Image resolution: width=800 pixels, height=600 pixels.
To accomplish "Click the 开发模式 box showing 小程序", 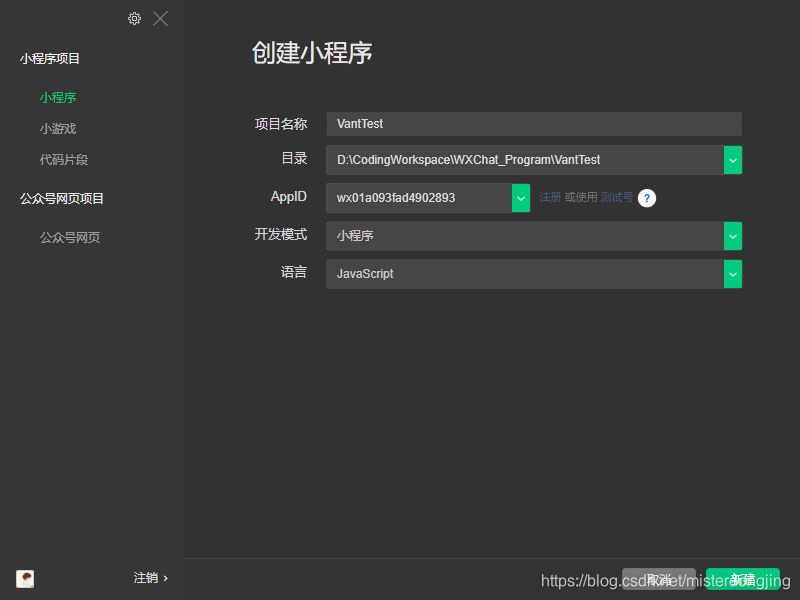I will click(x=524, y=236).
